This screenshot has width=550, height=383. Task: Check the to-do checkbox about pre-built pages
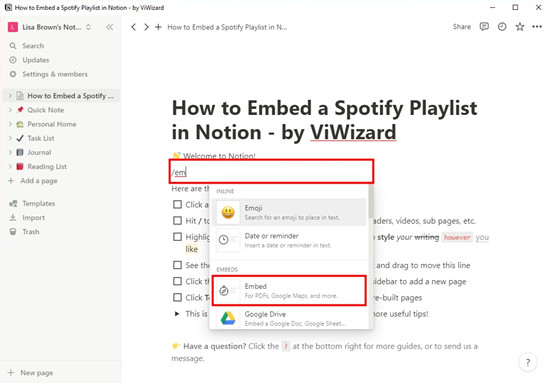point(177,297)
